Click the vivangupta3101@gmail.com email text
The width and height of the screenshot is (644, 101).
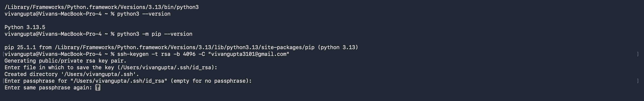tap(248, 54)
